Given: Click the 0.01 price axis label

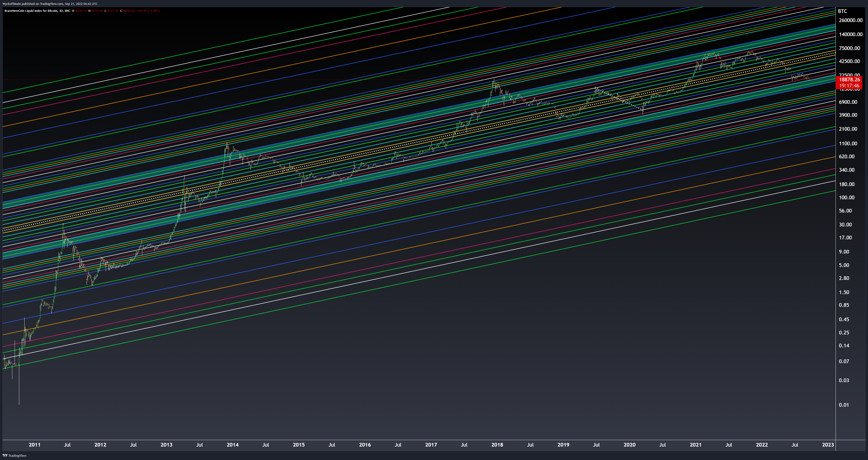Looking at the screenshot, I should tap(844, 405).
